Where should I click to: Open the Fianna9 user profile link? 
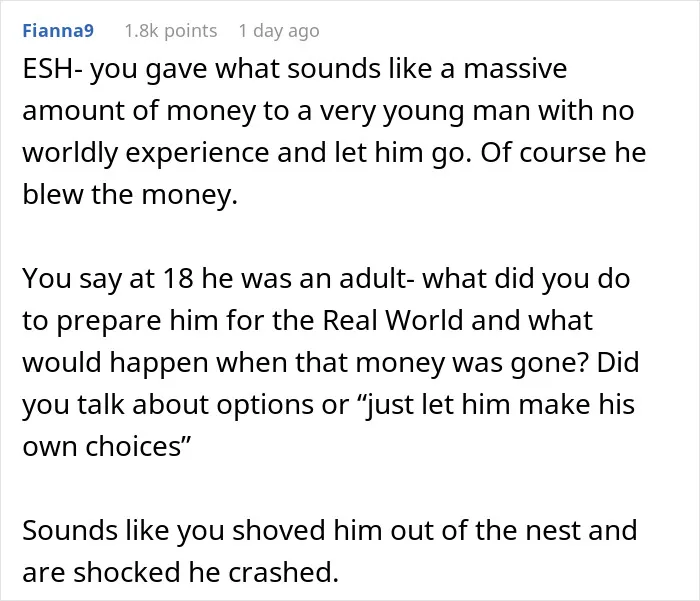(58, 30)
